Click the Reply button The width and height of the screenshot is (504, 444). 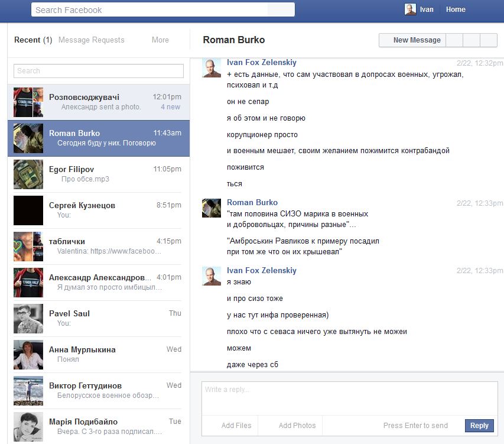click(x=479, y=426)
